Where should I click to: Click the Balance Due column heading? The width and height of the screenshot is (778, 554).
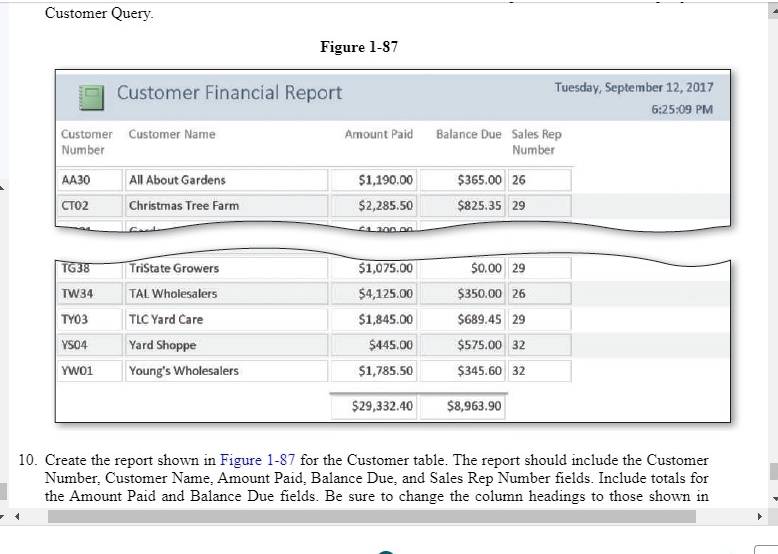coord(468,134)
